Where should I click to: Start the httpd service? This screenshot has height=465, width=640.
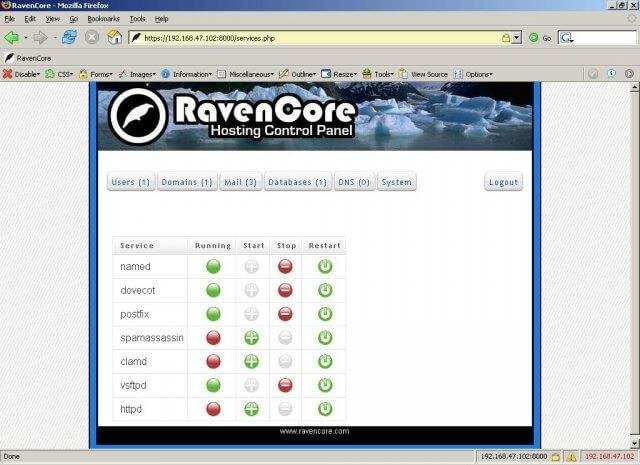[x=252, y=409]
